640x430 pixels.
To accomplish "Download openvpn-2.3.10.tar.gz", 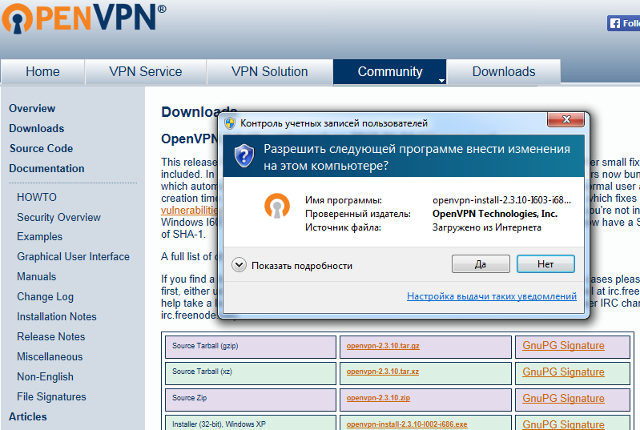I will pyautogui.click(x=383, y=346).
